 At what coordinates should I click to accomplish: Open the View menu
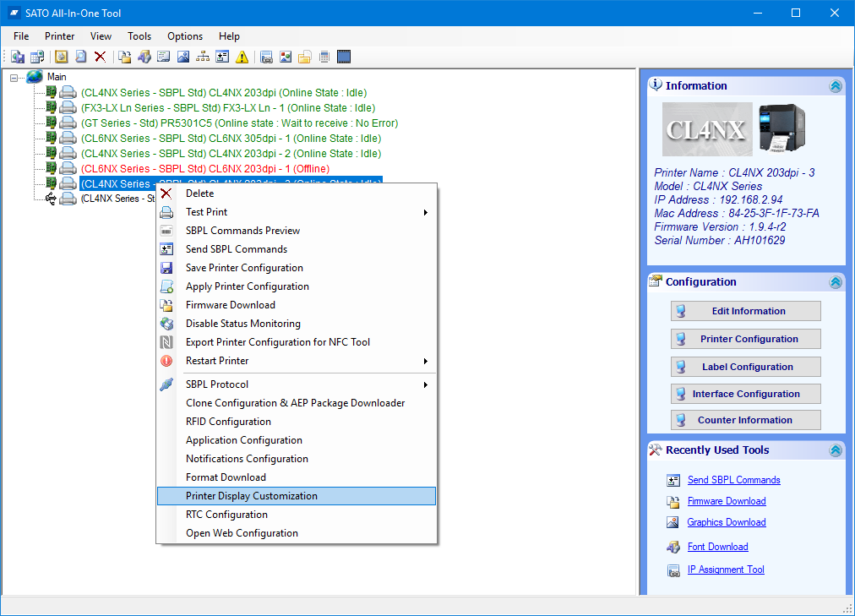click(x=101, y=36)
